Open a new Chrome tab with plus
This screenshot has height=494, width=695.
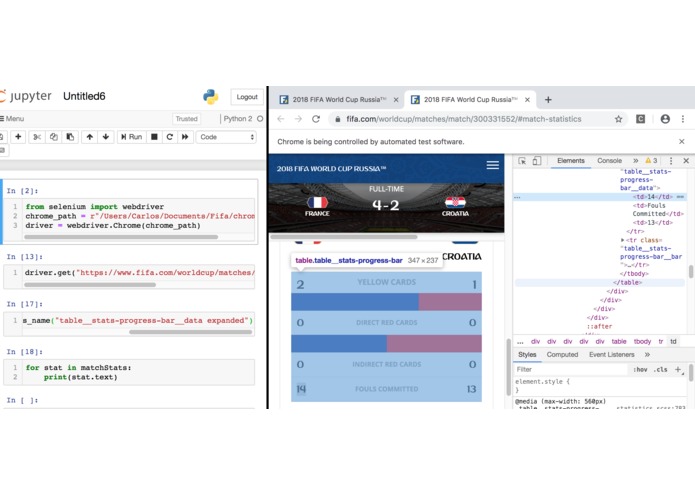tap(548, 100)
